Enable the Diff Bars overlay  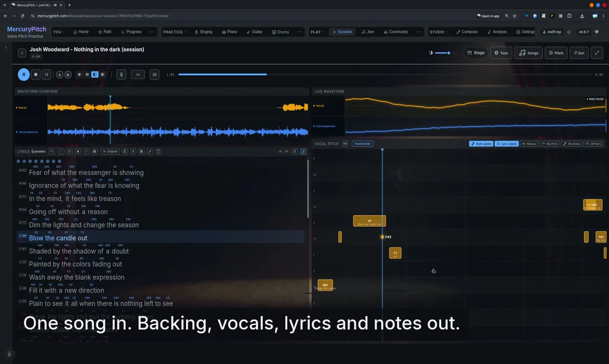tap(594, 144)
